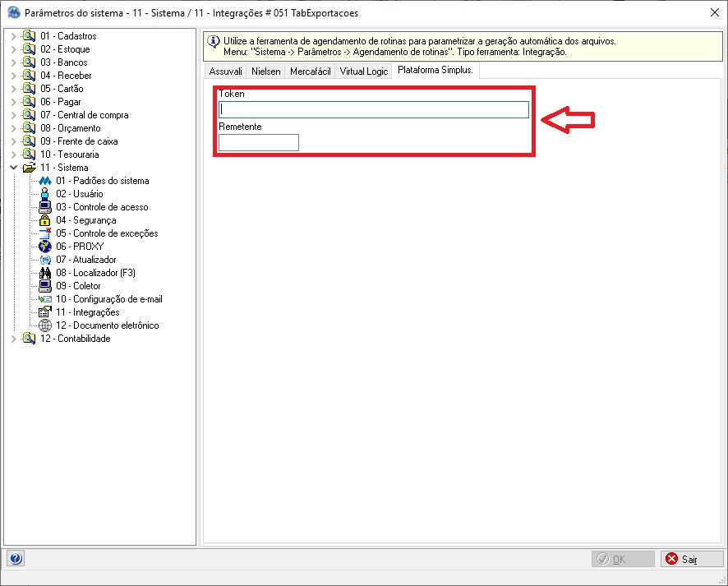728x586 pixels.
Task: Select 04 - Segurança tree item
Action: pos(86,220)
